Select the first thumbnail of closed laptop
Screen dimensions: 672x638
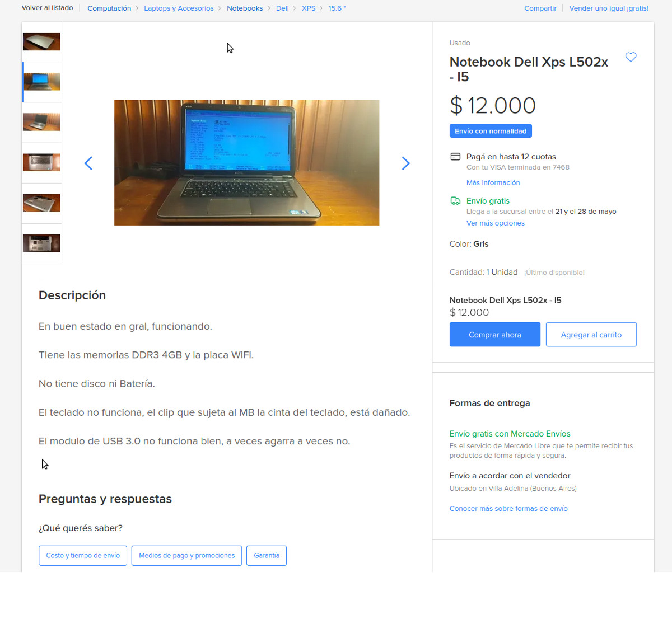point(41,42)
